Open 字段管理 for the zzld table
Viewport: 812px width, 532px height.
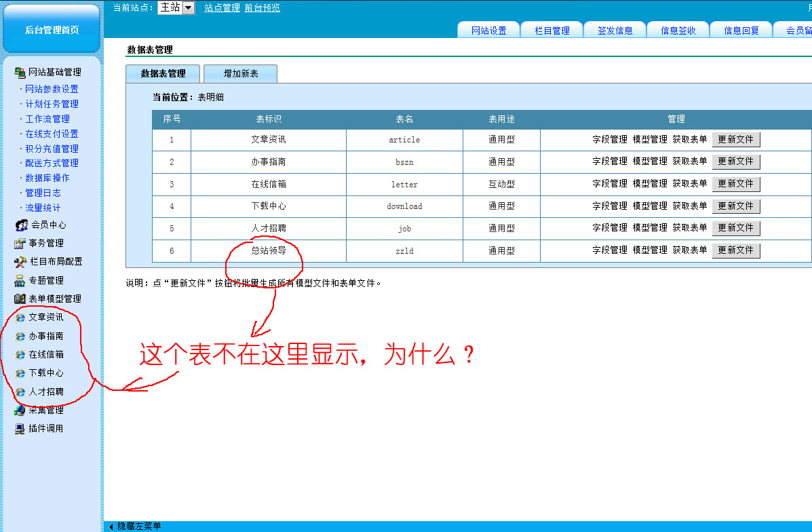click(609, 250)
